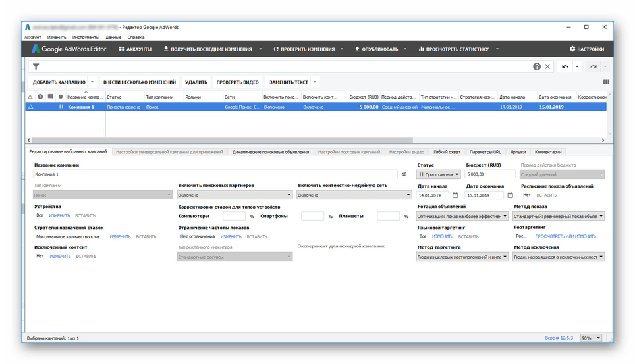Click Изменить link for Языковой таргетинг

[442, 236]
